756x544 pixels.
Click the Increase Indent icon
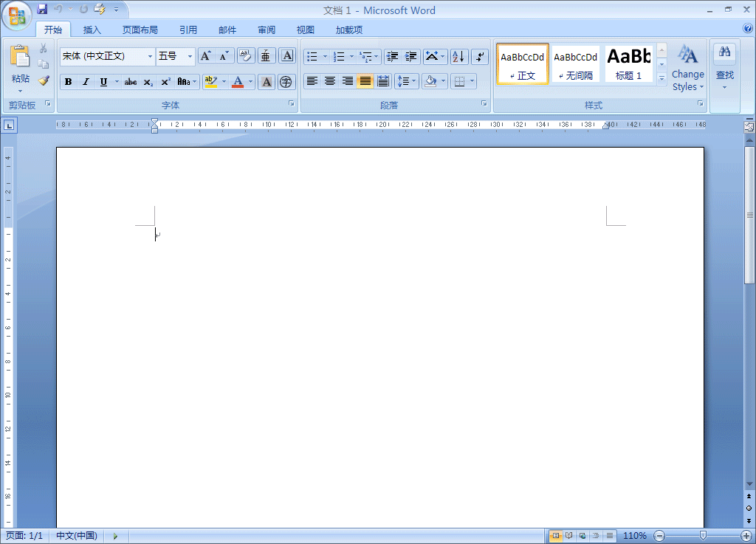(x=411, y=57)
